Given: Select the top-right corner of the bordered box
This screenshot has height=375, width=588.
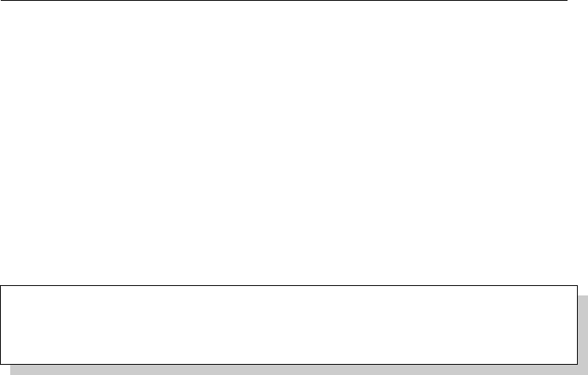Looking at the screenshot, I should pos(578,286).
